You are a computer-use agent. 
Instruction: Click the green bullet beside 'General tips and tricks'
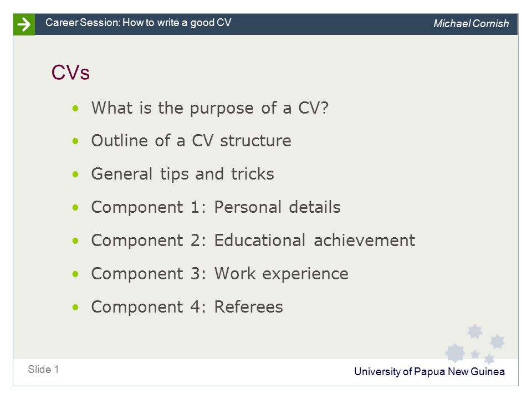pyautogui.click(x=75, y=175)
